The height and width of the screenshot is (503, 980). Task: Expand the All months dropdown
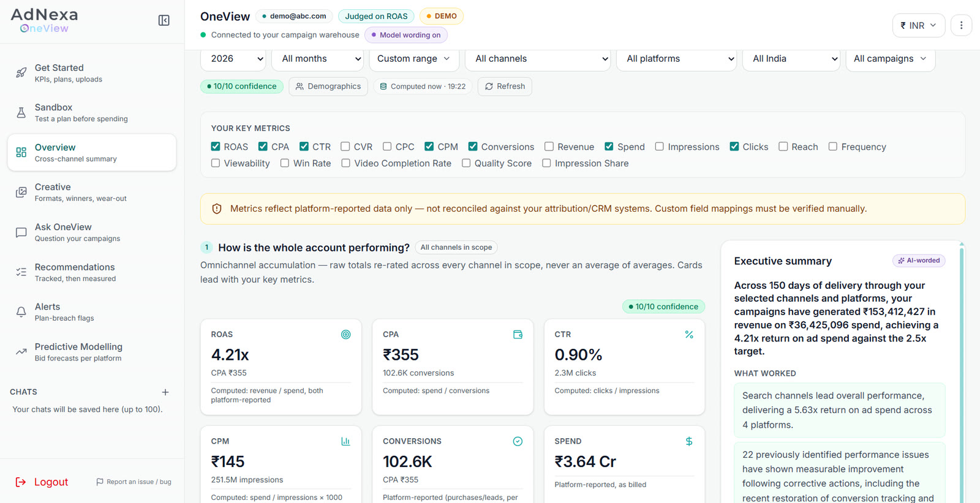click(x=318, y=59)
